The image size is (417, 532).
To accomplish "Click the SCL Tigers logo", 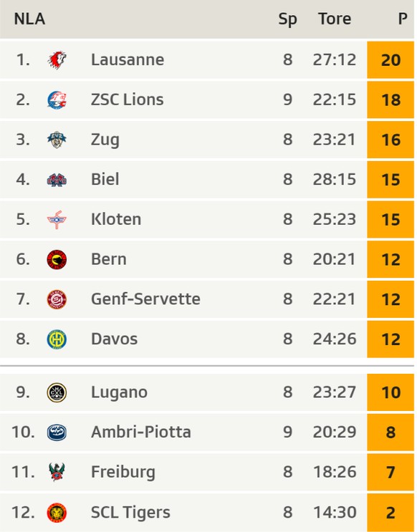I will pos(57,513).
